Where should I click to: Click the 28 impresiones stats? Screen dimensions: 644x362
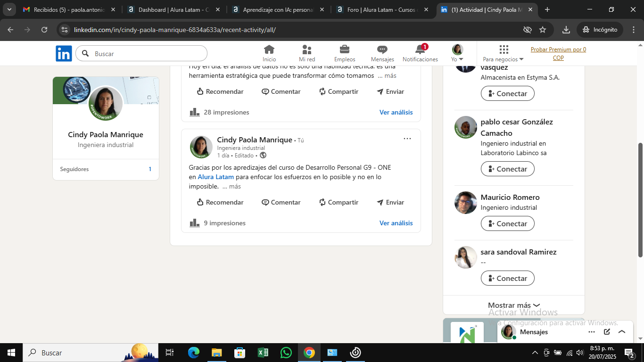[220, 112]
